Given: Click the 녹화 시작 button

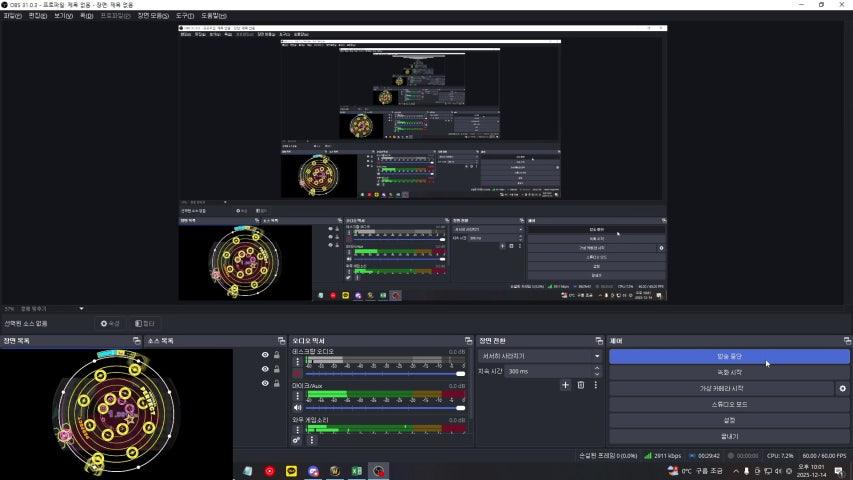Looking at the screenshot, I should coord(729,372).
